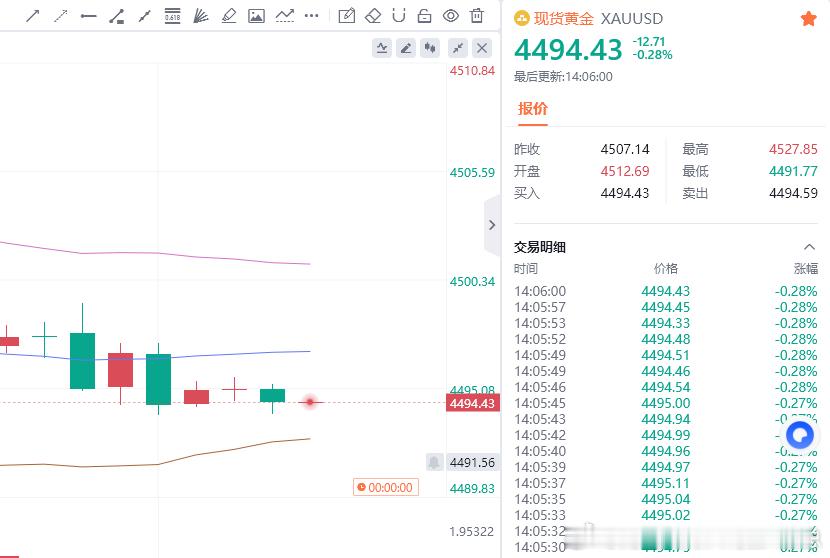Click the 00:00:00 countdown timer label
Image resolution: width=830 pixels, height=558 pixels.
pyautogui.click(x=386, y=487)
